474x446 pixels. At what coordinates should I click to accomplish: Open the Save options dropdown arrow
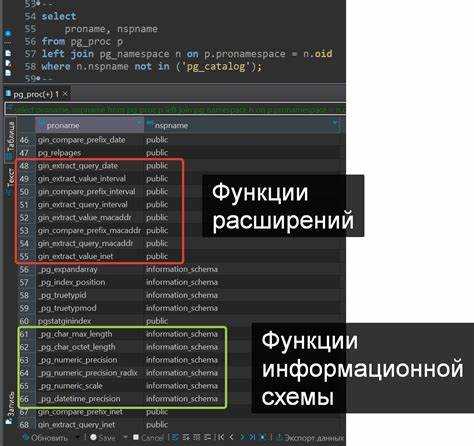point(125,437)
